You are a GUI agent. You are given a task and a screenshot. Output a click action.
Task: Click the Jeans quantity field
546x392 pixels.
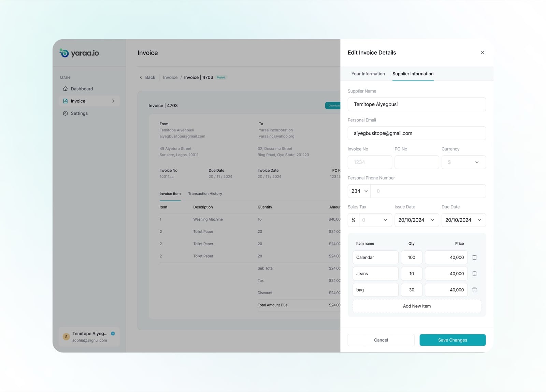point(412,274)
